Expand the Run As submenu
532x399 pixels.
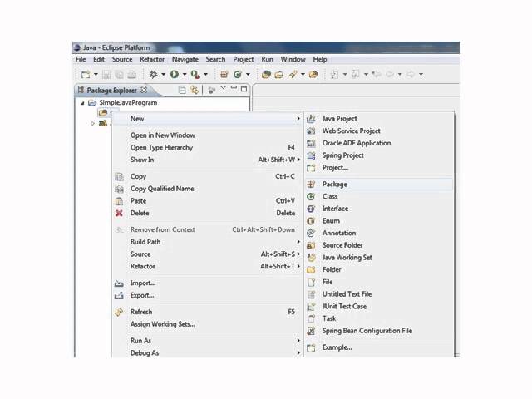click(x=207, y=341)
